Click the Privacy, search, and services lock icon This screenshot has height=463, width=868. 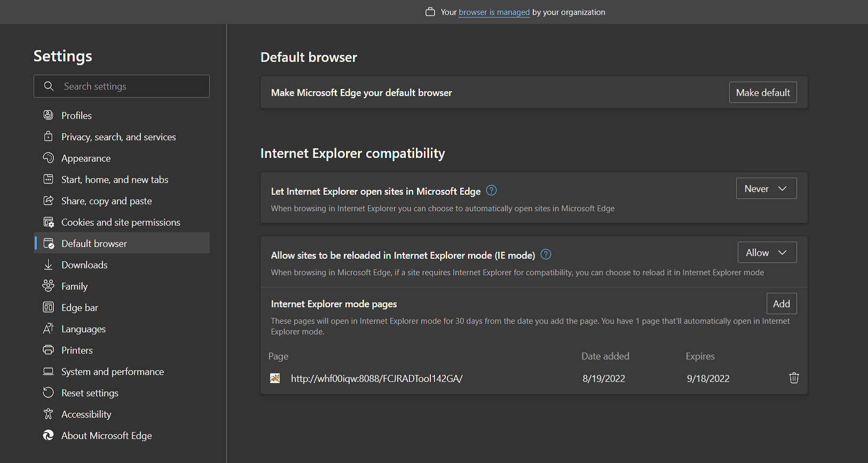pyautogui.click(x=48, y=137)
